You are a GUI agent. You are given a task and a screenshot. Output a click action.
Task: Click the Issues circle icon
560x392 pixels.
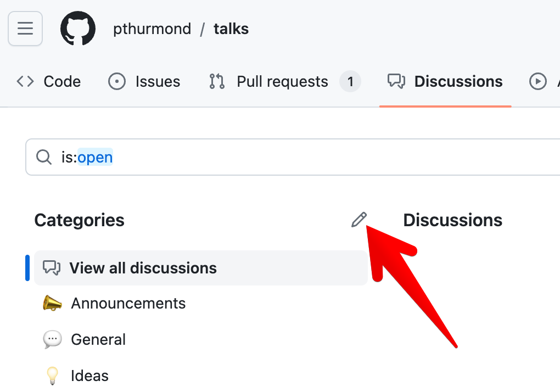click(116, 81)
